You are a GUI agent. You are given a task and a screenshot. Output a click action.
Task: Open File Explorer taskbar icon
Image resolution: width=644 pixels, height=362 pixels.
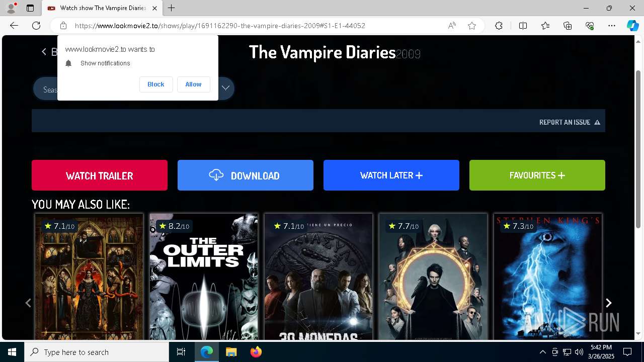(x=231, y=352)
